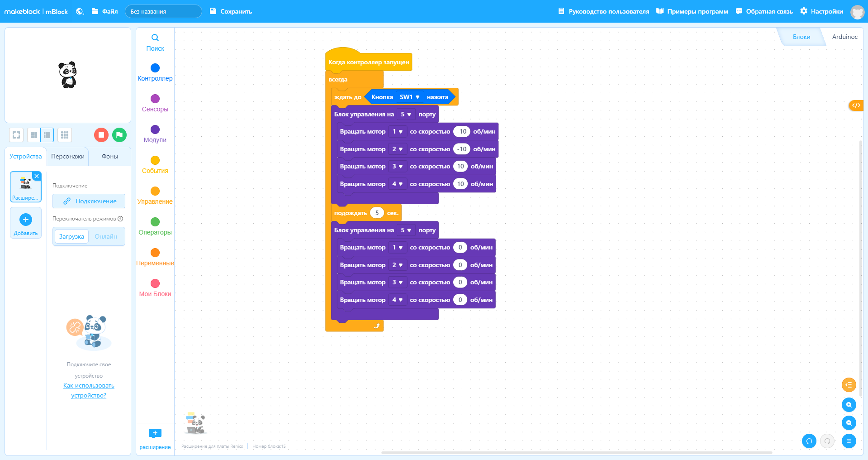Switch to the Блоки view tab
The image size is (868, 460).
[x=801, y=37]
